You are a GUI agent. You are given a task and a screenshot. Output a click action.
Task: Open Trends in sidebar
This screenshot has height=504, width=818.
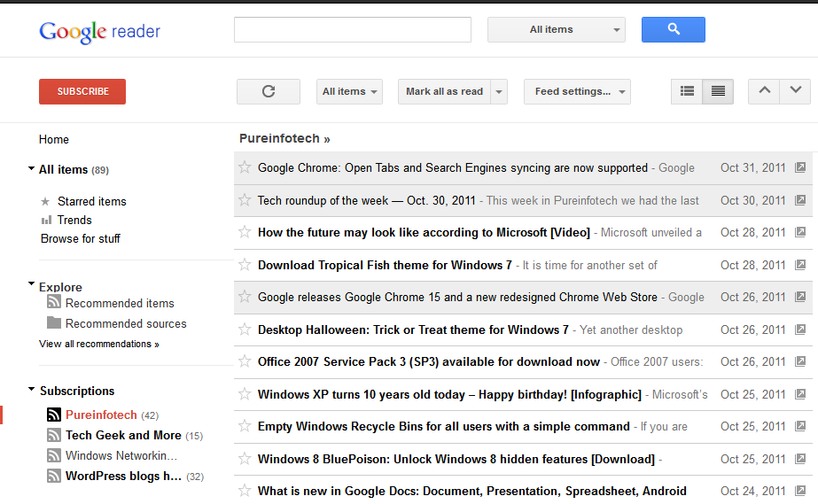(x=74, y=220)
